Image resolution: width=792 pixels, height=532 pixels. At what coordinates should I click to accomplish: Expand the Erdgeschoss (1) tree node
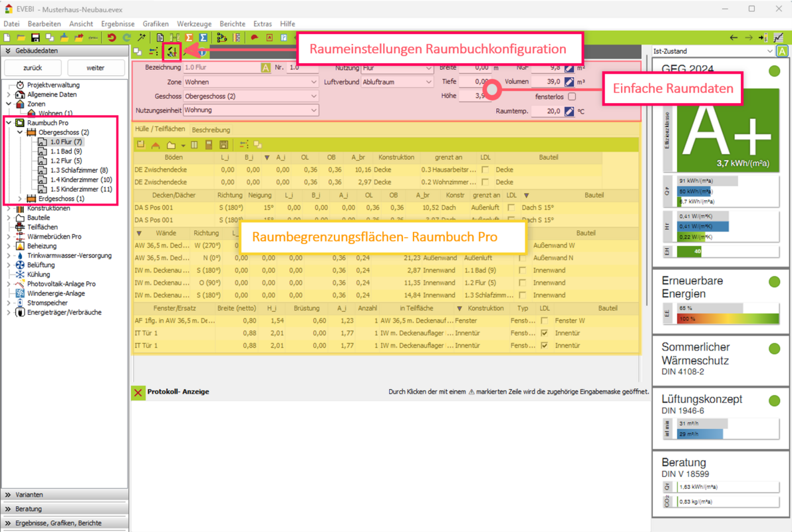coord(20,199)
